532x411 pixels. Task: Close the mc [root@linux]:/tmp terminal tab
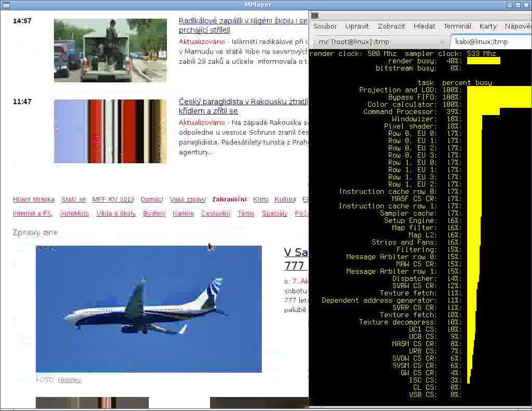[442, 41]
